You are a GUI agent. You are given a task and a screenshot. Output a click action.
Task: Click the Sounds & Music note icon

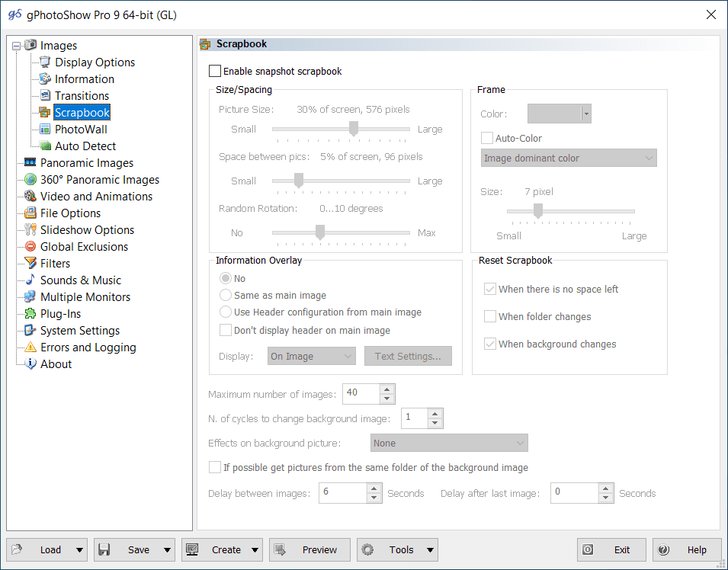click(30, 280)
